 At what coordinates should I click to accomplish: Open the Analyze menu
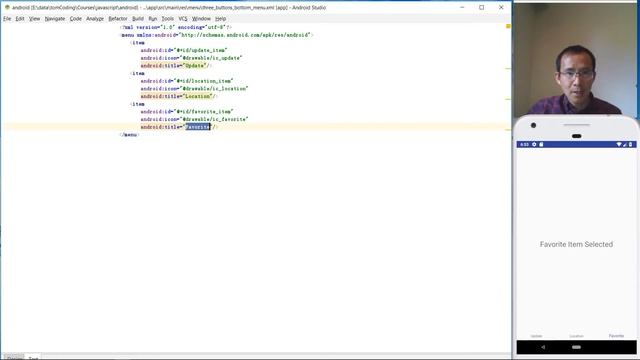click(95, 19)
